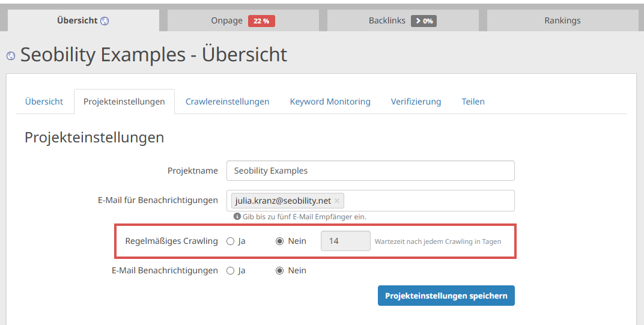The height and width of the screenshot is (325, 644).
Task: Click the E-Mail für Benachrichtigungen input field
Action: [371, 201]
